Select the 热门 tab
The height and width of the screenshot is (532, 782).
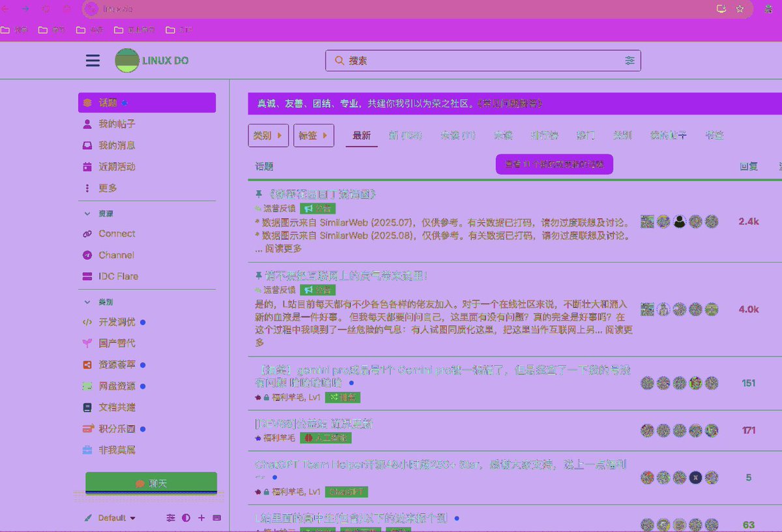586,135
